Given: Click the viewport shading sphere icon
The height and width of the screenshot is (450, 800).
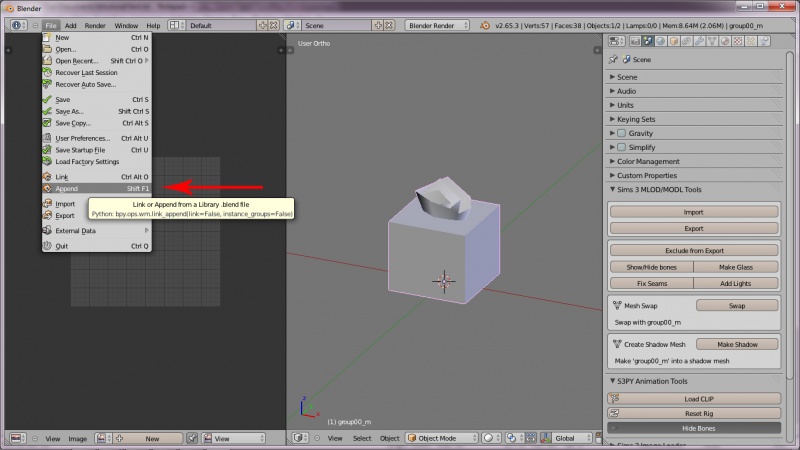Looking at the screenshot, I should click(x=490, y=438).
